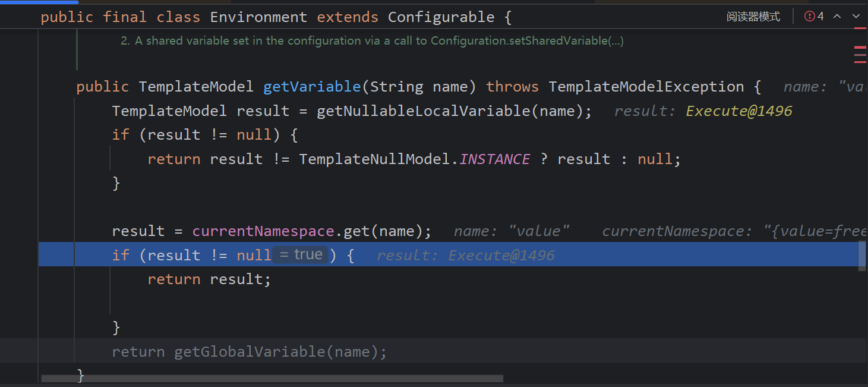Jump to next highlighted error with down chevron

(856, 16)
